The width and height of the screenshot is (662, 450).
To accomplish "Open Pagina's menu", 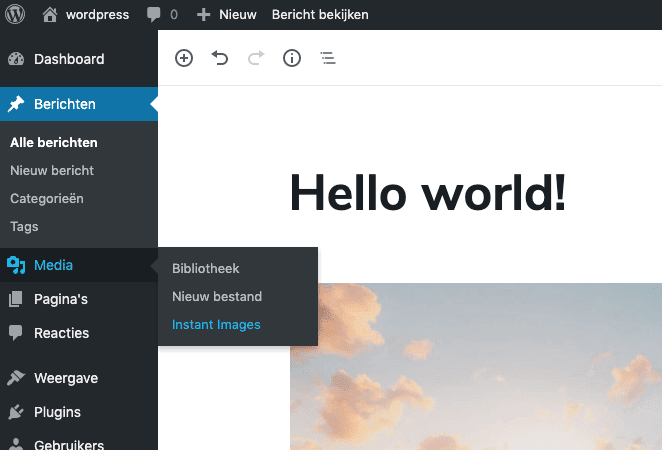I will click(79, 299).
